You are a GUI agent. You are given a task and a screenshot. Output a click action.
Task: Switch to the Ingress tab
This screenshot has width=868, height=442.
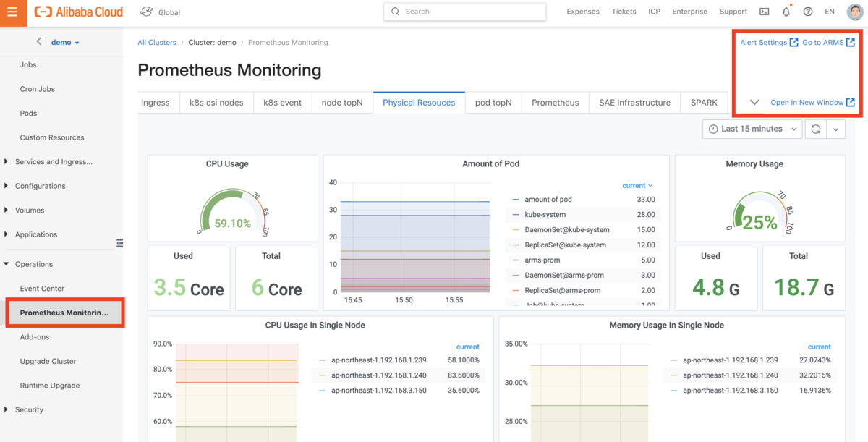point(156,102)
